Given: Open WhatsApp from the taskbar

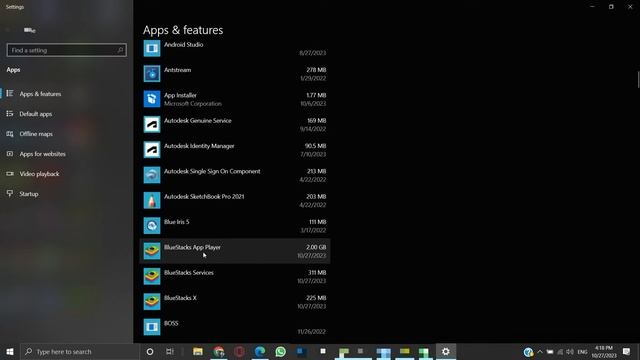Looking at the screenshot, I should (280, 351).
